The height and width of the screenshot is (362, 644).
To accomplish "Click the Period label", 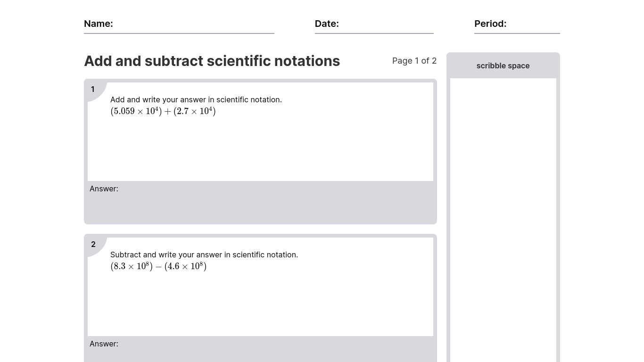I will click(x=490, y=24).
